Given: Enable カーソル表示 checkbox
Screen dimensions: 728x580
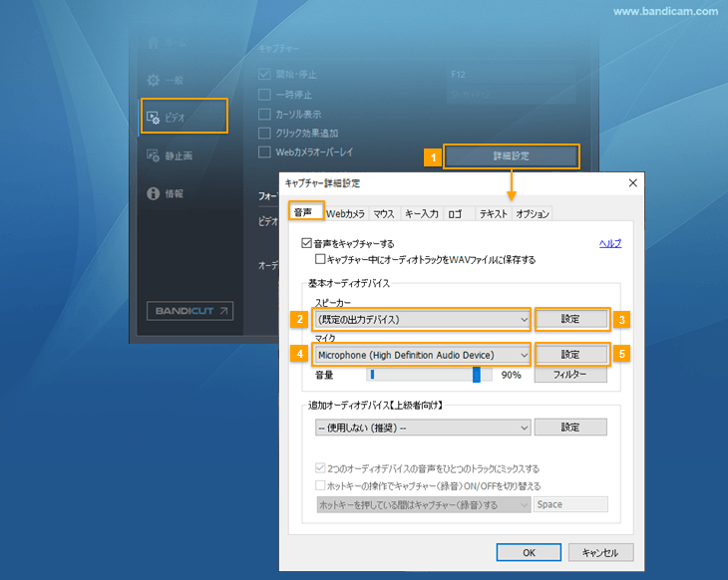Looking at the screenshot, I should 264,115.
